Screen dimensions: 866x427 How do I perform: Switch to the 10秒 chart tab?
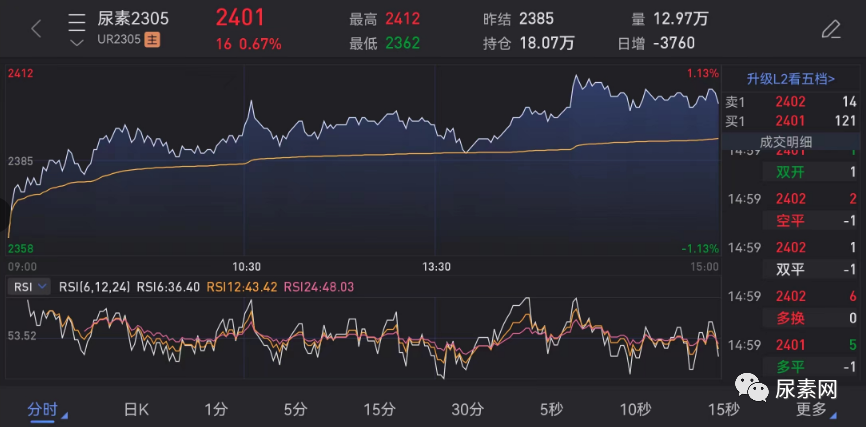pos(635,410)
